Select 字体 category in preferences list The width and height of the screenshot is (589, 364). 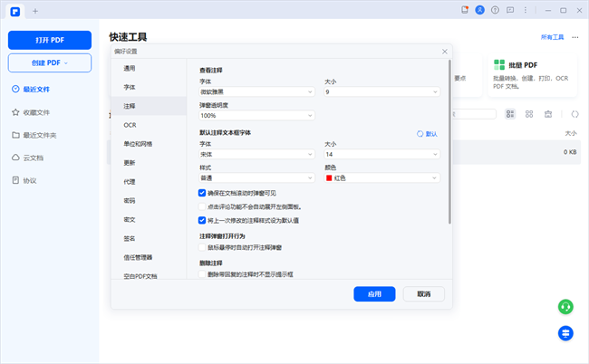[130, 87]
